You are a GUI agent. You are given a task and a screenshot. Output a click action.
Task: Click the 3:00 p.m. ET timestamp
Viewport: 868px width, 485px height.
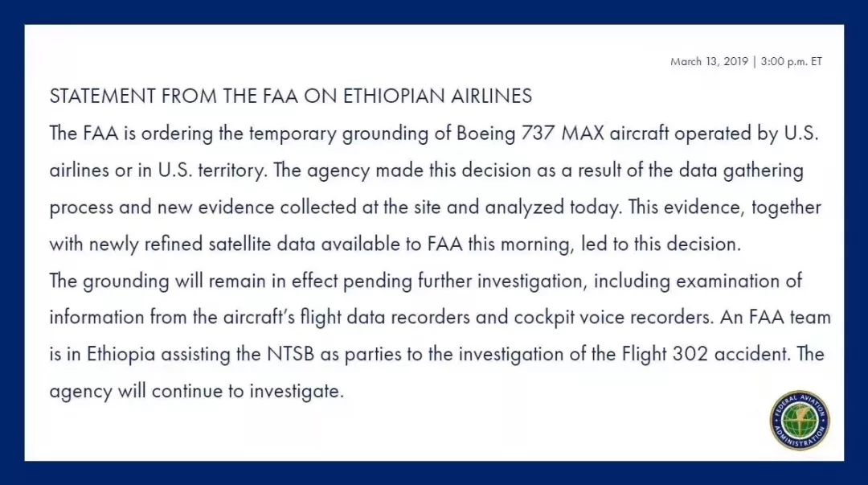click(791, 61)
